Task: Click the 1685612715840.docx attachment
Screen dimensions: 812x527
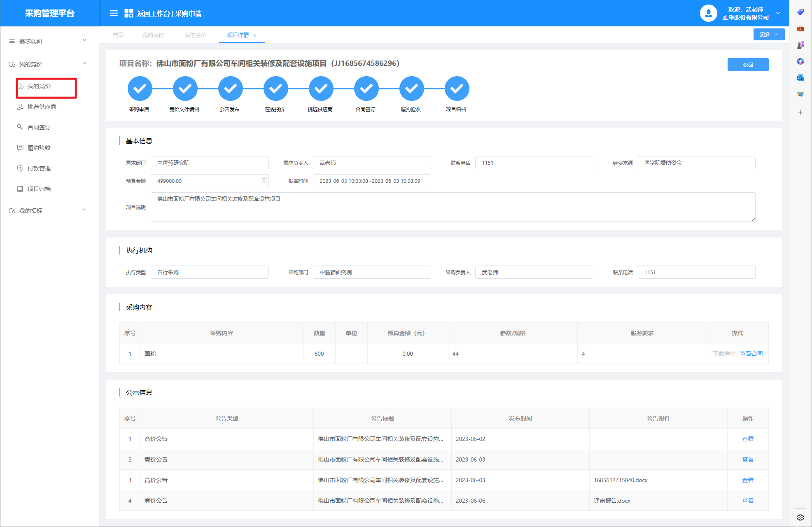Action: (x=621, y=480)
